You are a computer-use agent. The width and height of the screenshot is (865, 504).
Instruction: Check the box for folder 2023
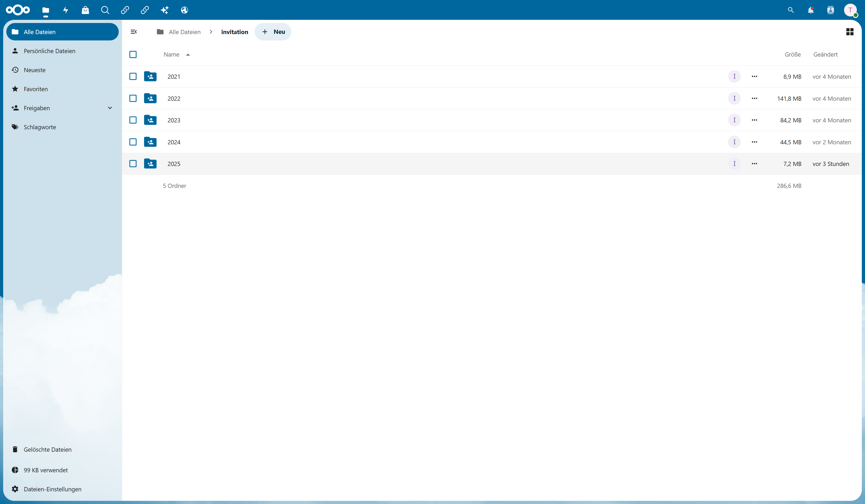click(x=133, y=120)
